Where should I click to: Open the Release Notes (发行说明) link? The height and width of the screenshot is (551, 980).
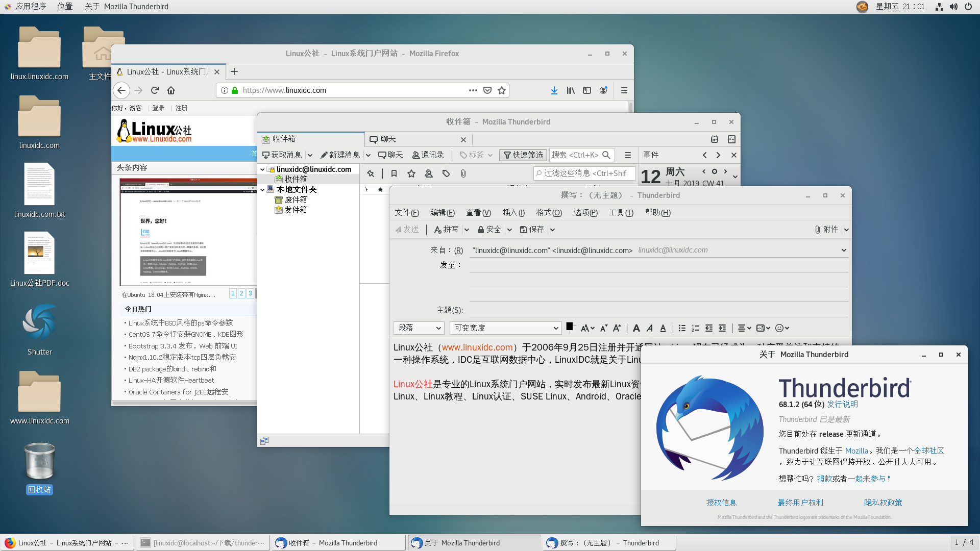pos(842,404)
